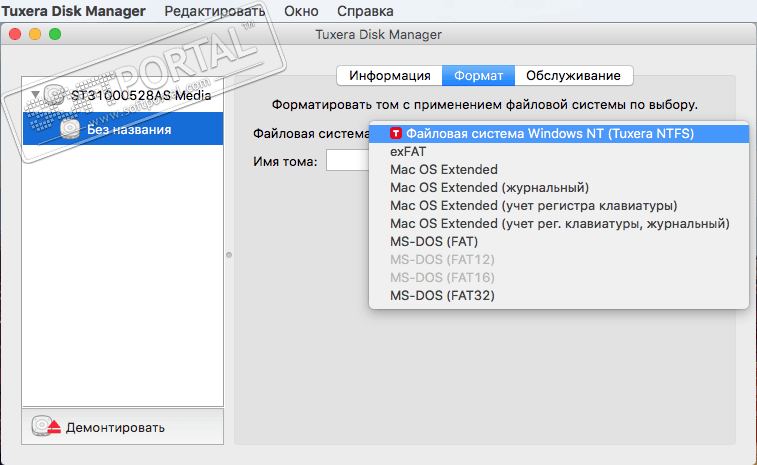
Task: Choose MS-DOS (FAT32) option
Action: pos(559,295)
